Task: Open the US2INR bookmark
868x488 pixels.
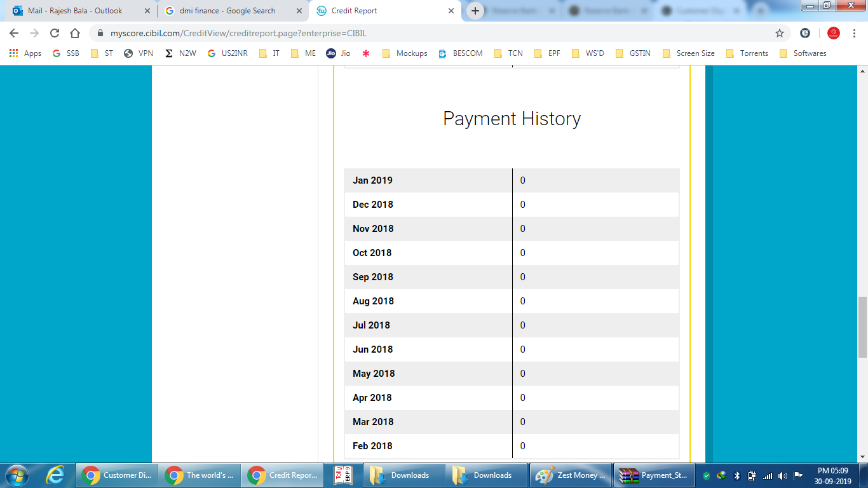Action: coord(227,53)
